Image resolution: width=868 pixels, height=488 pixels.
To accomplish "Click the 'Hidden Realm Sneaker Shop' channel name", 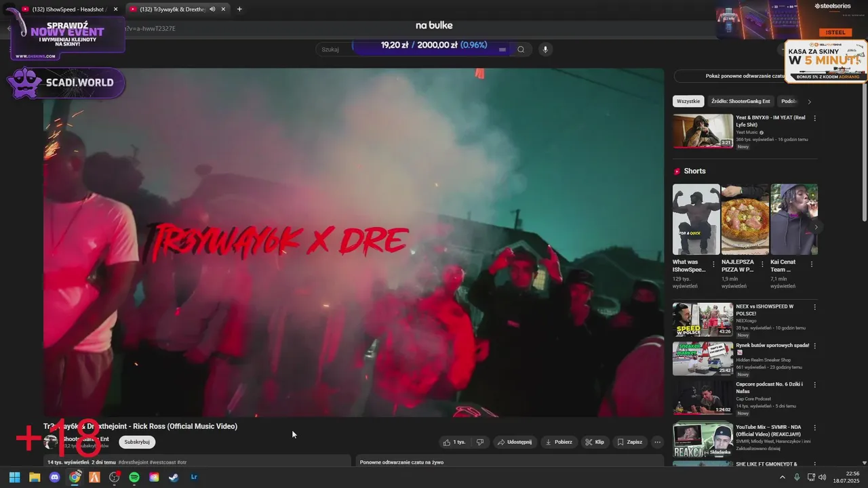I will (764, 360).
